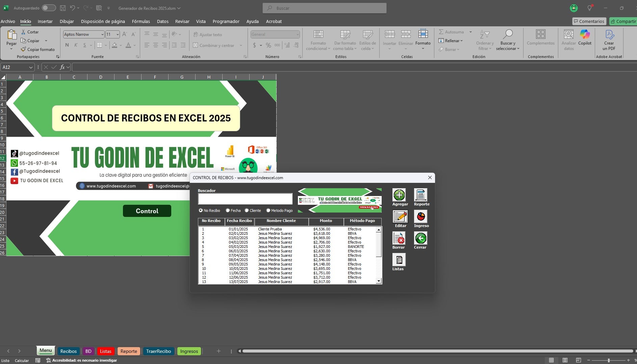637x364 pixels.
Task: Click the Editar pencil icon
Action: (x=400, y=217)
